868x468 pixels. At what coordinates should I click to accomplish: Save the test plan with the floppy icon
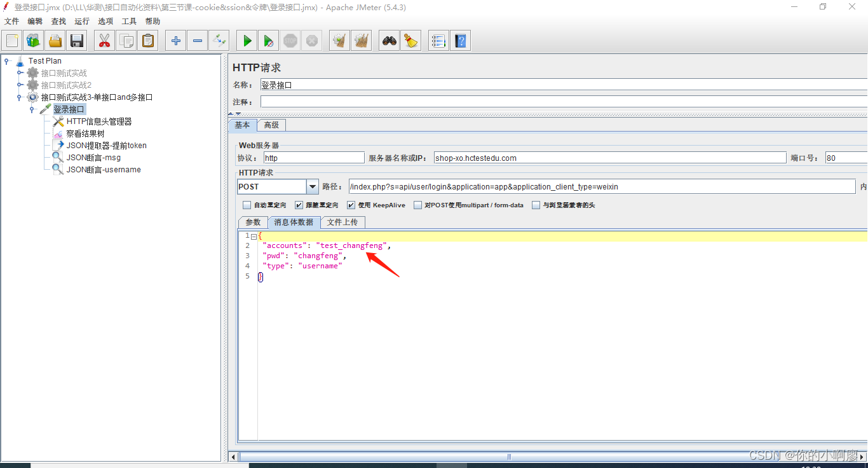[x=77, y=41]
